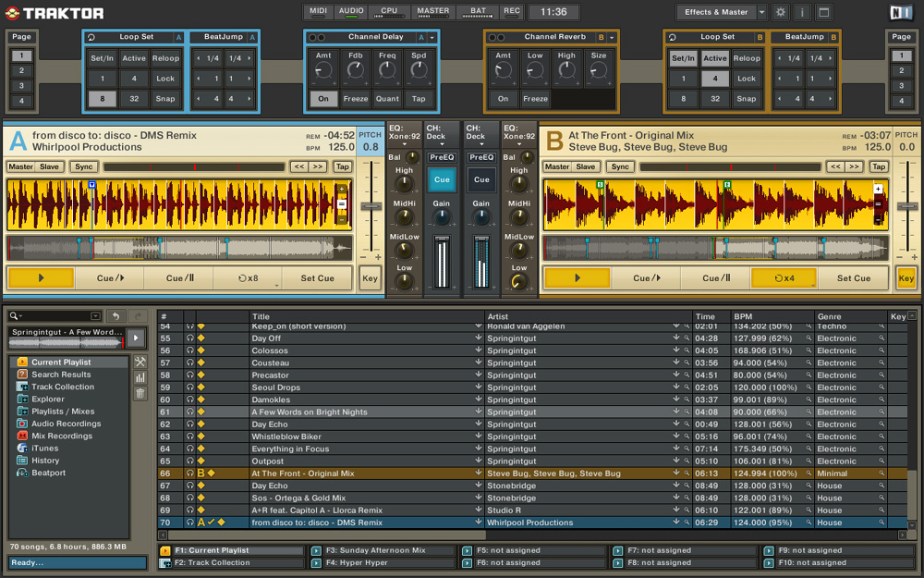Select Track Collection in the browser tree
924x578 pixels.
point(63,387)
